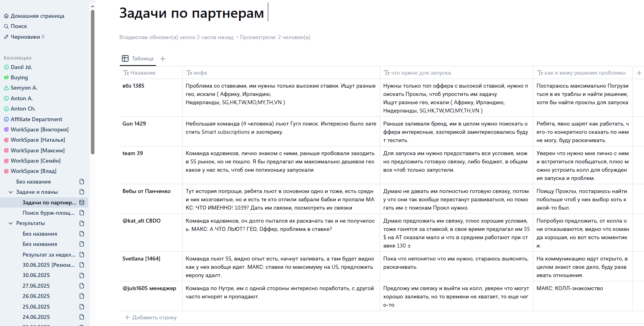This screenshot has height=326, width=644.
Task: Add a new column with the plus icon
Action: (639, 73)
